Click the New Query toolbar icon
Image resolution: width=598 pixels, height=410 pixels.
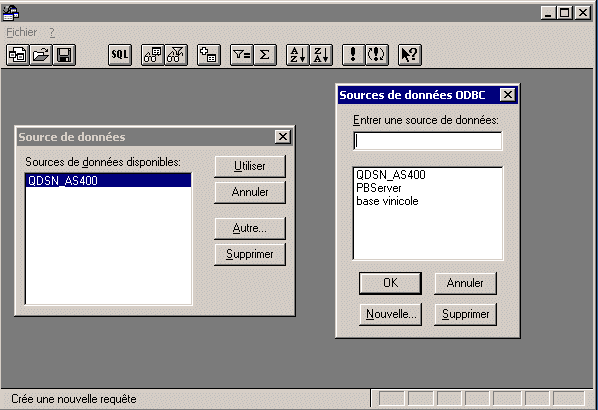click(18, 55)
